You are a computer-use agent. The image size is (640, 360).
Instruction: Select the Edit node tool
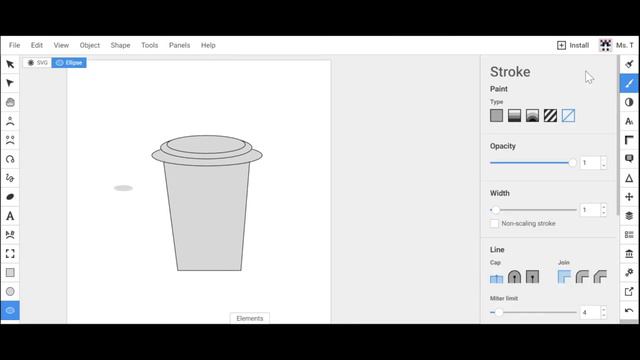click(x=10, y=83)
